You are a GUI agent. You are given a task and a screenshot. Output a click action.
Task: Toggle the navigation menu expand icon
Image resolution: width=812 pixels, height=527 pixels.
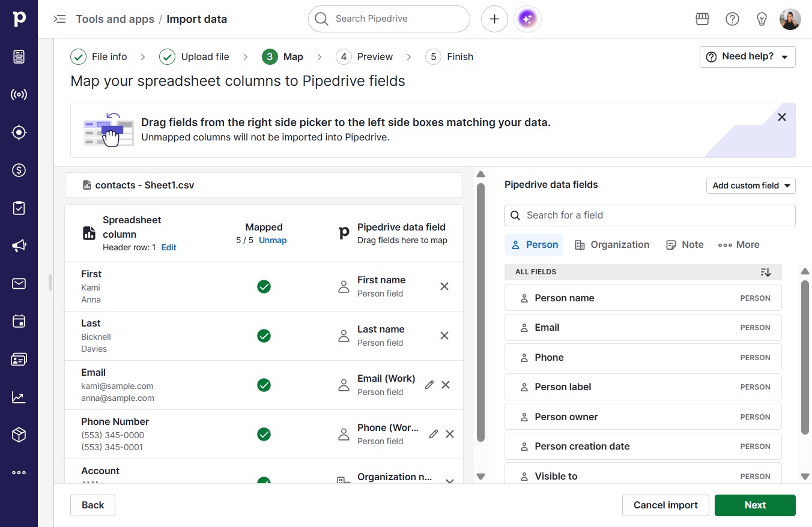[59, 19]
